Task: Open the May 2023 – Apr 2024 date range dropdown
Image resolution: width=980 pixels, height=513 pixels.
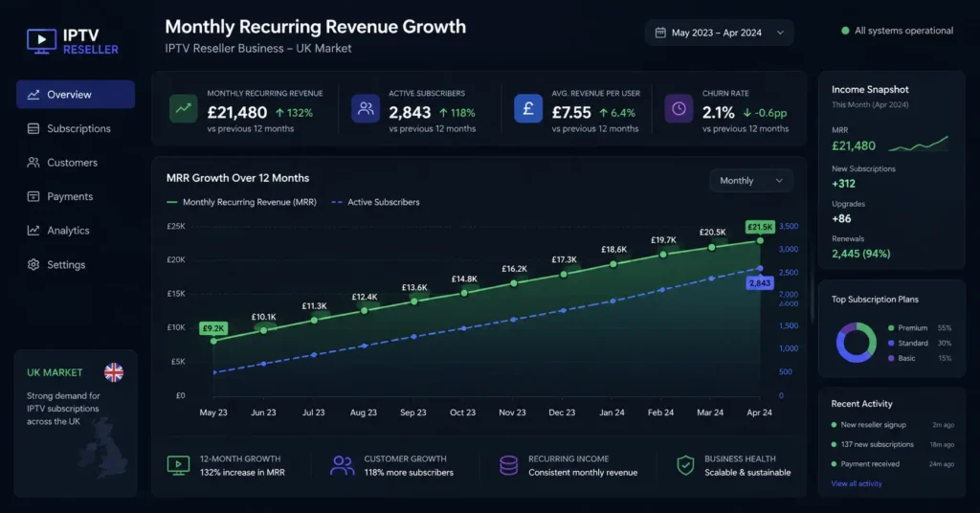Action: point(719,33)
